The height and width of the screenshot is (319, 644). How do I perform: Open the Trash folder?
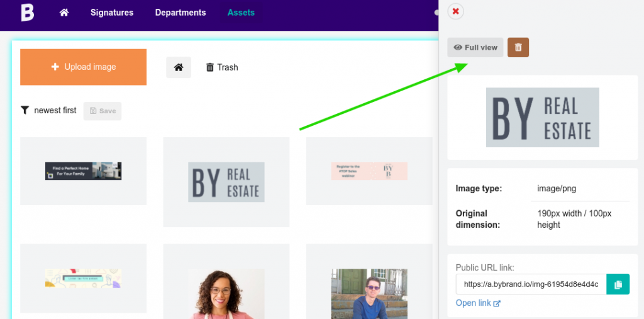point(222,67)
